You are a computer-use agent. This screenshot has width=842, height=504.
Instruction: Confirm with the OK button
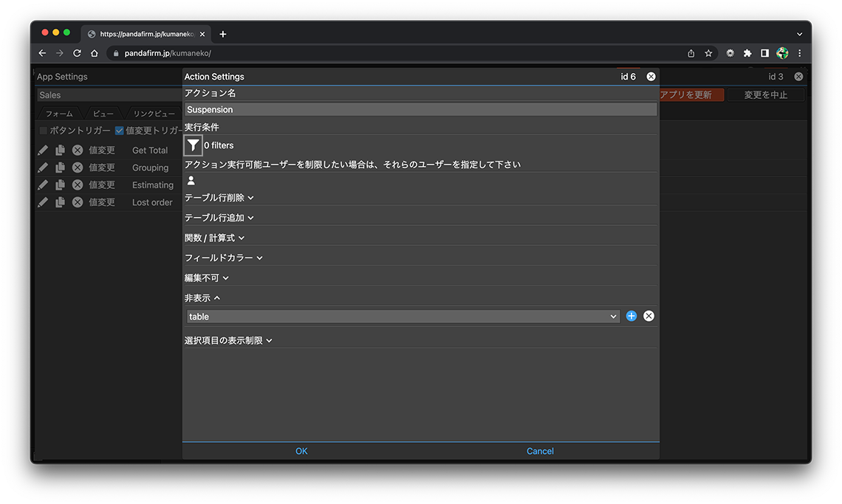(x=301, y=451)
